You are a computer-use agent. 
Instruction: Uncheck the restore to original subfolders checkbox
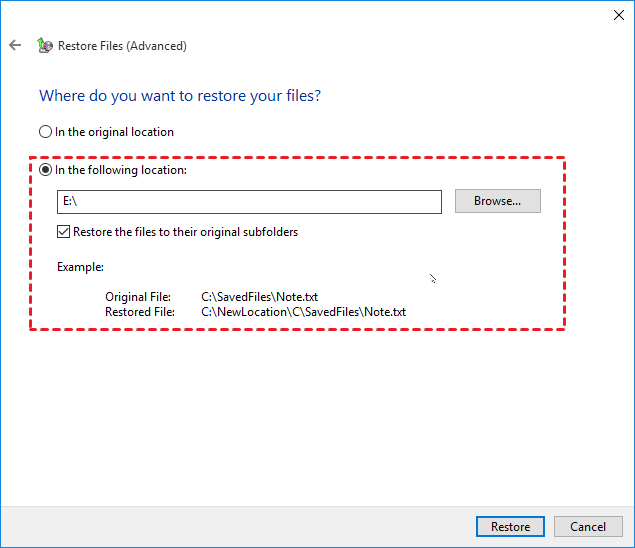pyautogui.click(x=64, y=232)
